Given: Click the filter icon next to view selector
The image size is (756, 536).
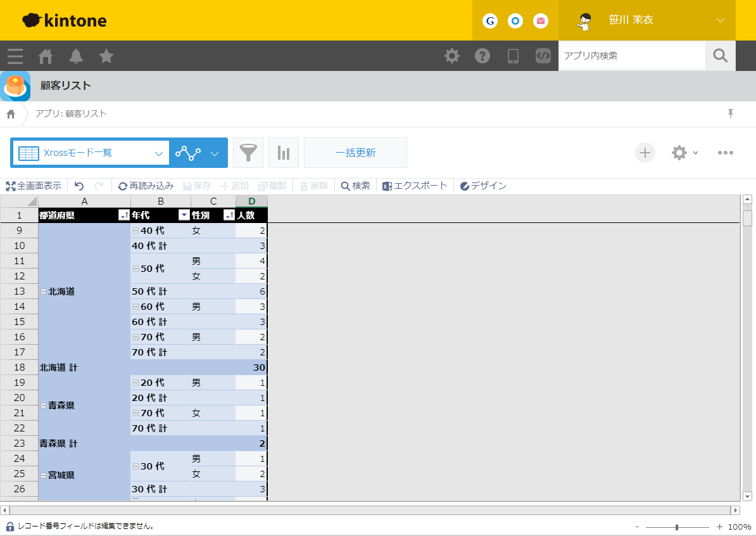Looking at the screenshot, I should (248, 152).
